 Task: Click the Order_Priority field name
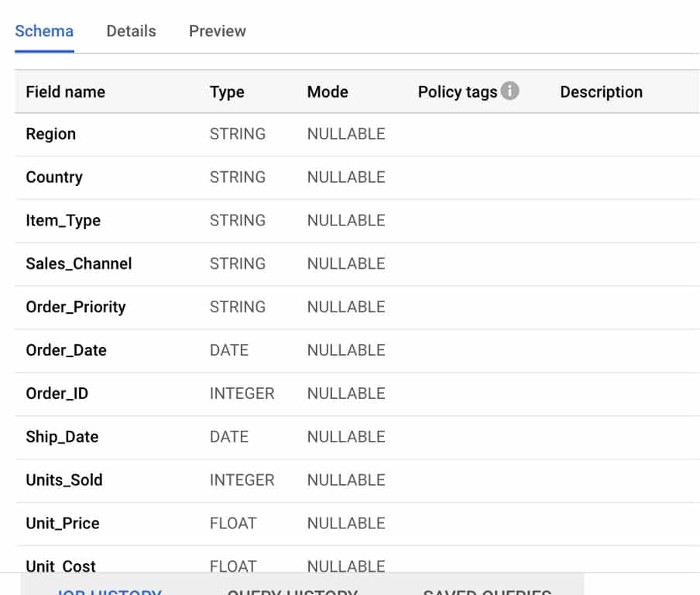(x=75, y=307)
